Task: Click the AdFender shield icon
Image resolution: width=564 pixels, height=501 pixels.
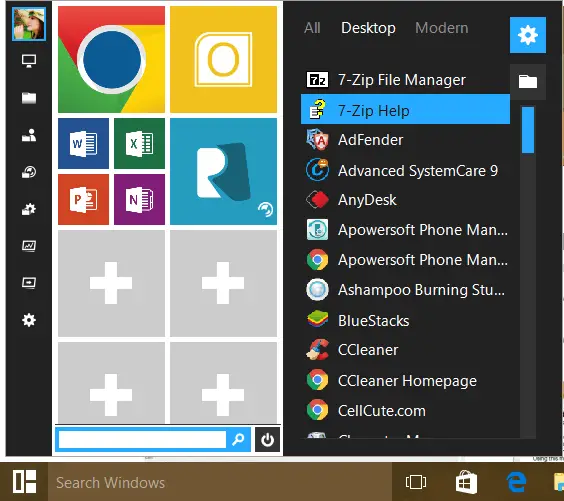Action: (x=317, y=140)
